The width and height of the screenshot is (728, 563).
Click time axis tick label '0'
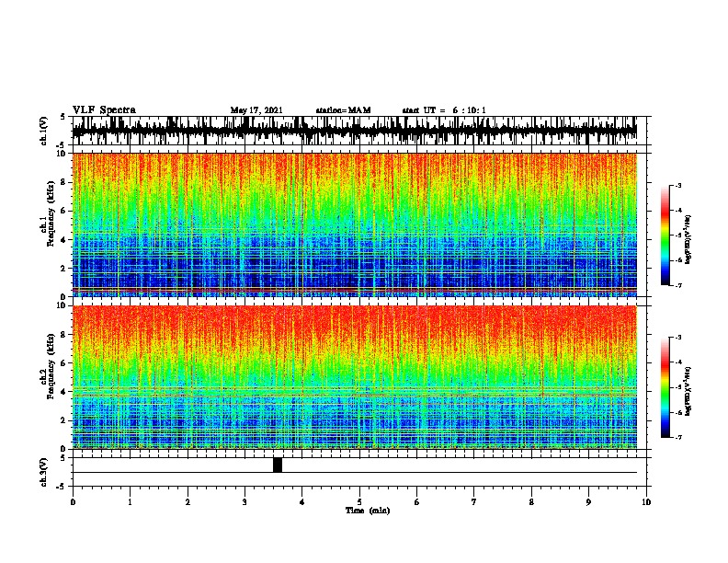tap(73, 502)
